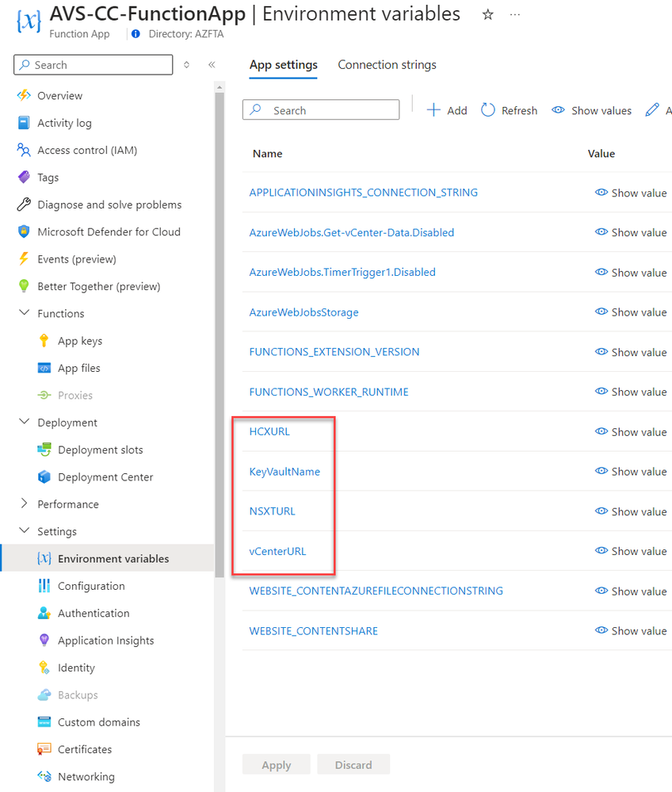Toggle Show values for all settings
Viewport: 672px width, 792px height.
coord(591,110)
